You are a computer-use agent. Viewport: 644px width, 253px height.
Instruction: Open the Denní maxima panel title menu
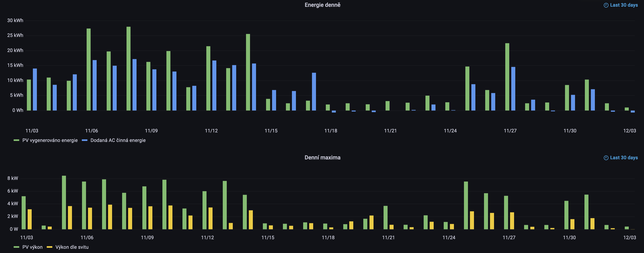[x=322, y=157]
